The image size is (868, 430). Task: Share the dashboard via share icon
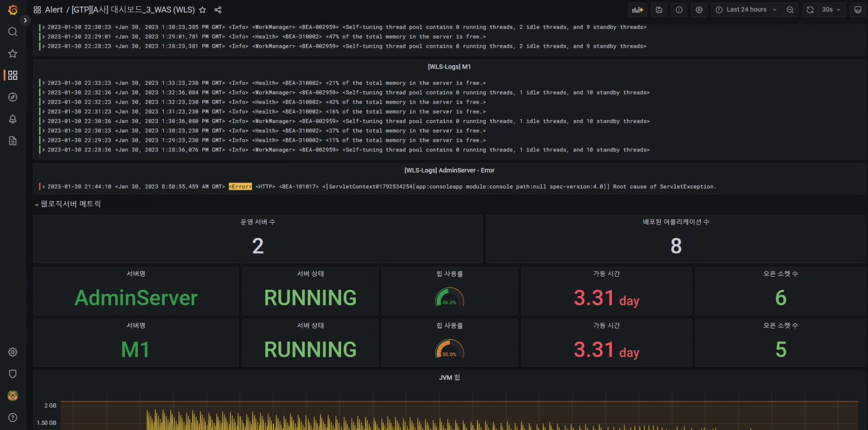tap(218, 10)
